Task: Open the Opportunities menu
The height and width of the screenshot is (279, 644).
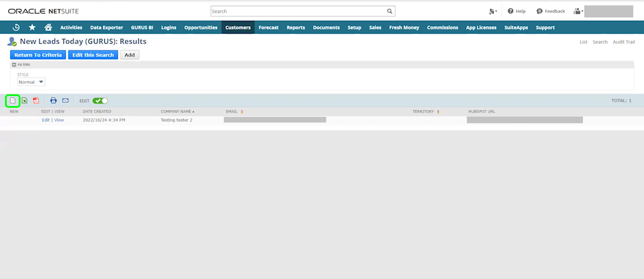Action: (x=201, y=28)
